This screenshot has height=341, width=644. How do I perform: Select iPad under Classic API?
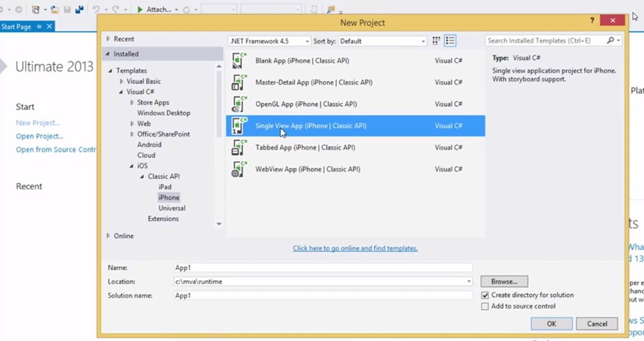(x=165, y=187)
